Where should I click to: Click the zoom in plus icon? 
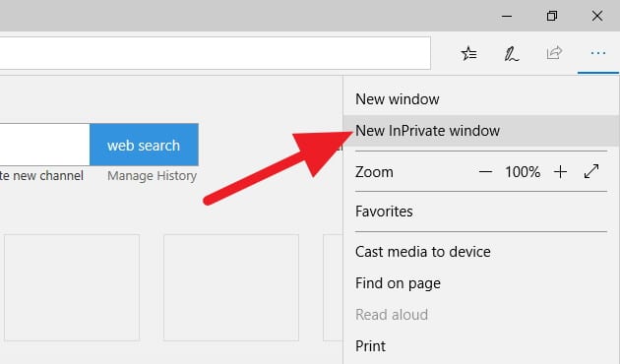pyautogui.click(x=560, y=172)
